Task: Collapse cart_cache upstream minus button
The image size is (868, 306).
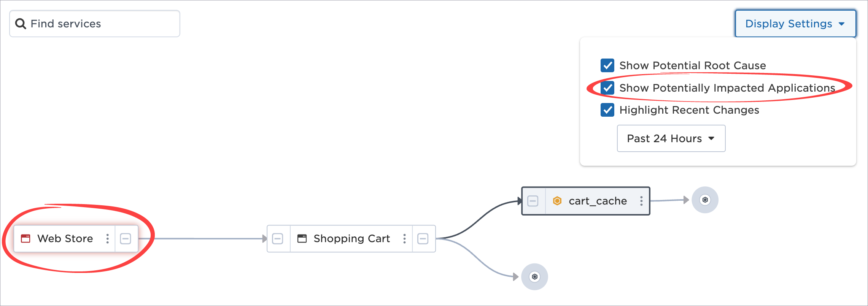Action: tap(533, 201)
